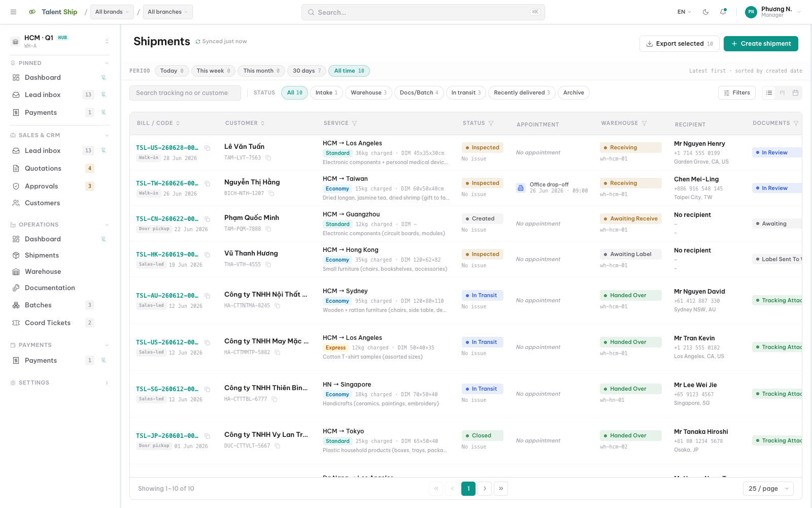Select the list view toggle
812x508 pixels.
[x=769, y=92]
